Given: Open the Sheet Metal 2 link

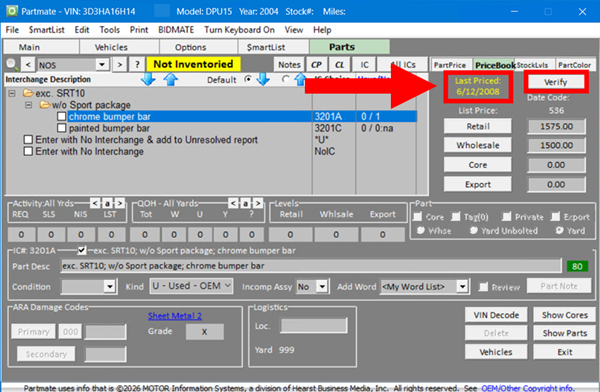Looking at the screenshot, I should [x=175, y=316].
